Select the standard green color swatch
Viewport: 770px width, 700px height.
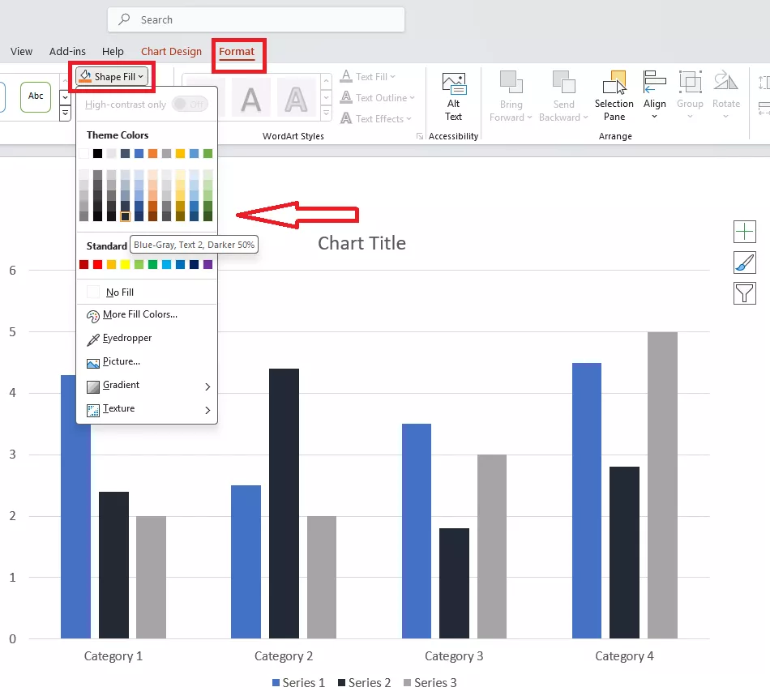coord(152,265)
